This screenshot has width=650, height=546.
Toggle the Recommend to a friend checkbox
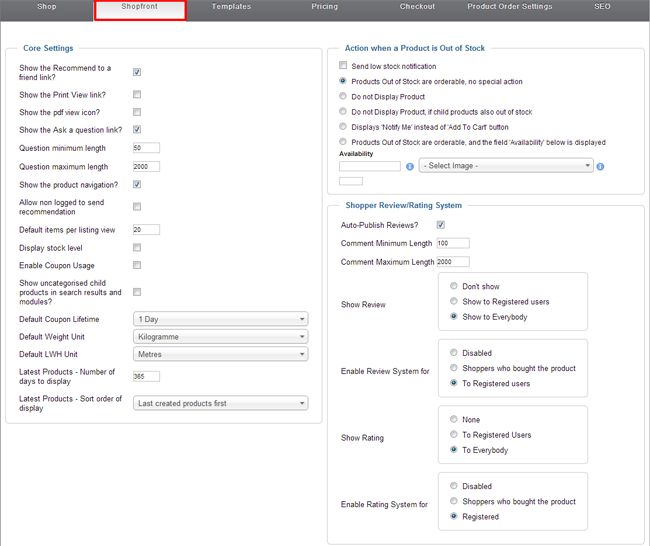(137, 72)
